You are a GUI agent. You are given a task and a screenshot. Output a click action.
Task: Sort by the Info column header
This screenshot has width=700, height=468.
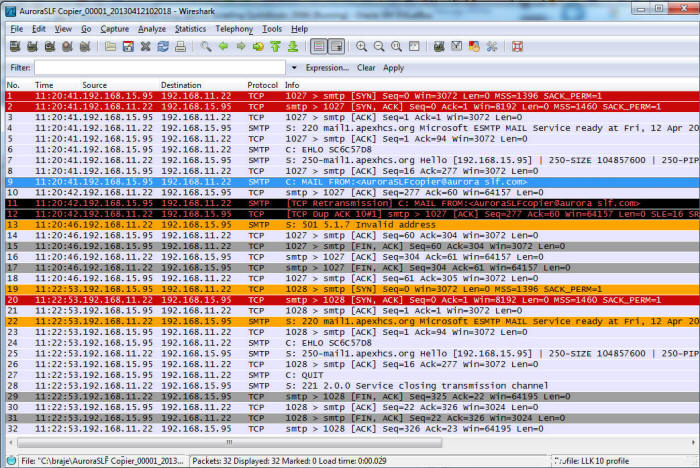click(292, 85)
